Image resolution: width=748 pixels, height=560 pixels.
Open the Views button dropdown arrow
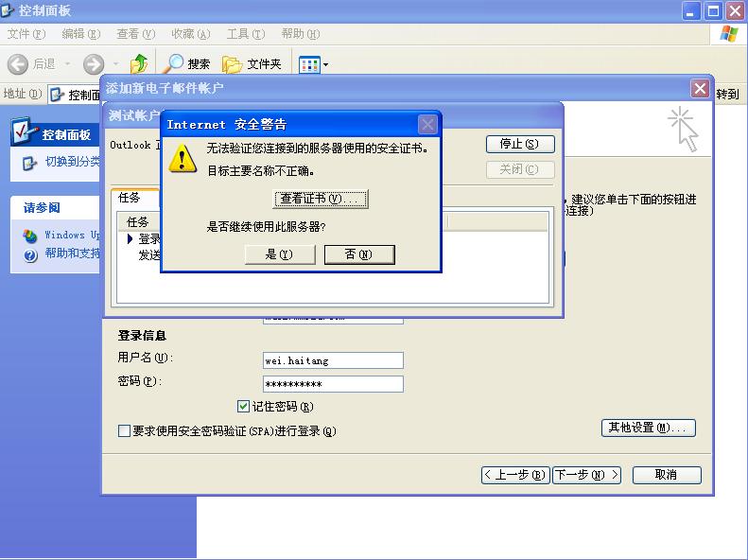[326, 65]
